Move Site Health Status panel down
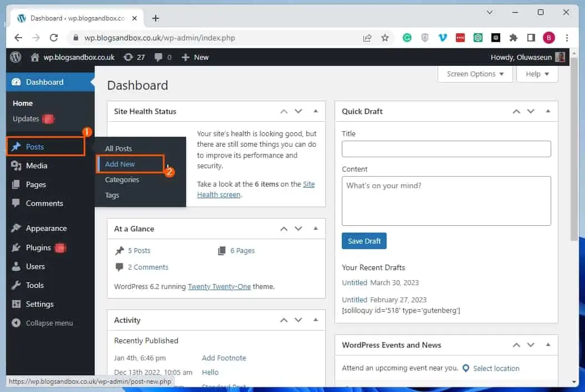 click(x=298, y=111)
